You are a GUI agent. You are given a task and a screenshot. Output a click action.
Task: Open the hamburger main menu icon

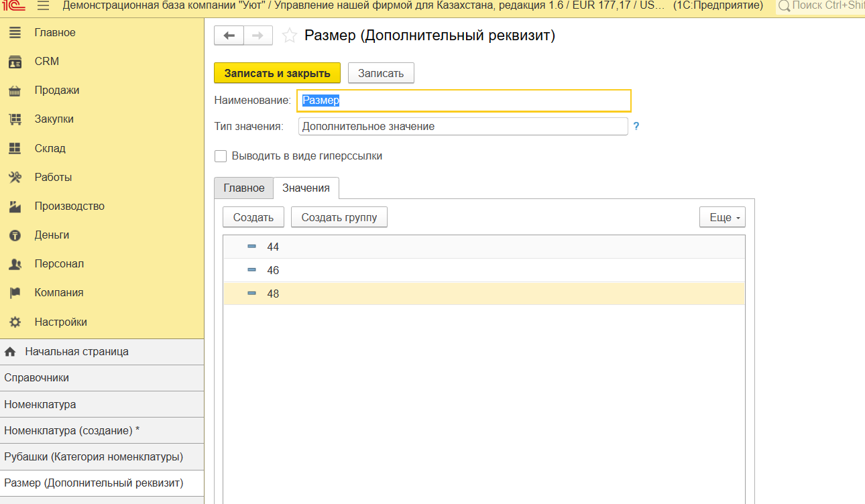coord(43,6)
